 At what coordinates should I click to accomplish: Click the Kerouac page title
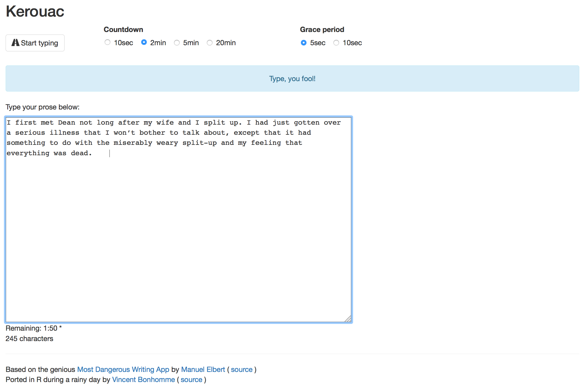coord(35,12)
